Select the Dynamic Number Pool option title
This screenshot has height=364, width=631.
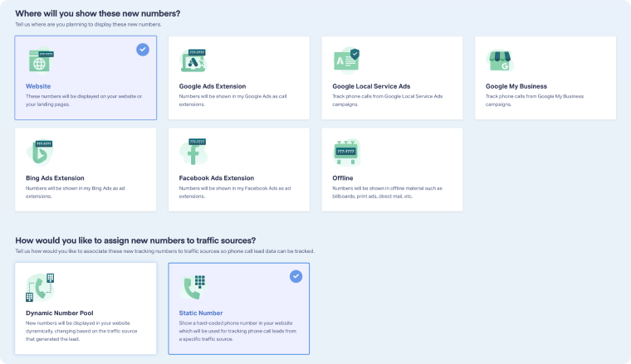tap(59, 313)
